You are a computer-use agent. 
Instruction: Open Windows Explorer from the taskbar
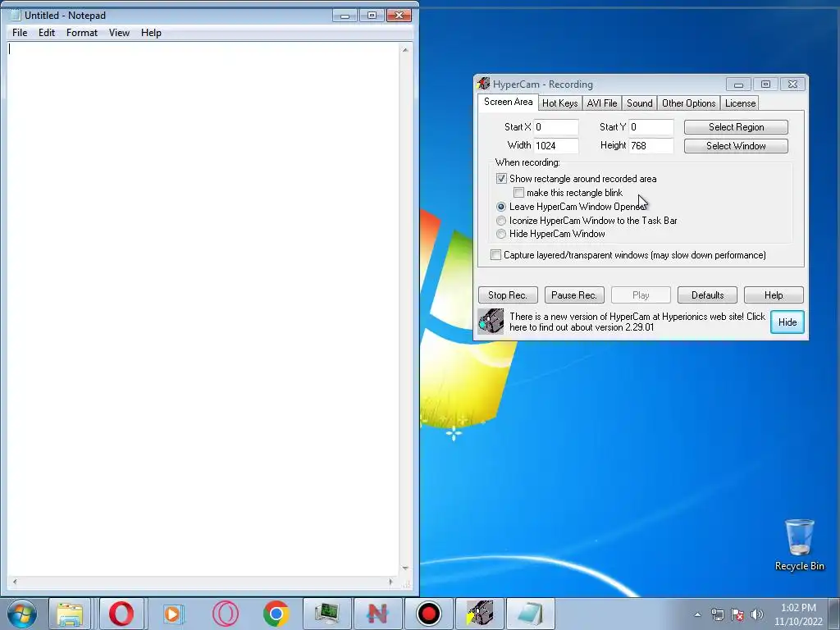coord(71,614)
